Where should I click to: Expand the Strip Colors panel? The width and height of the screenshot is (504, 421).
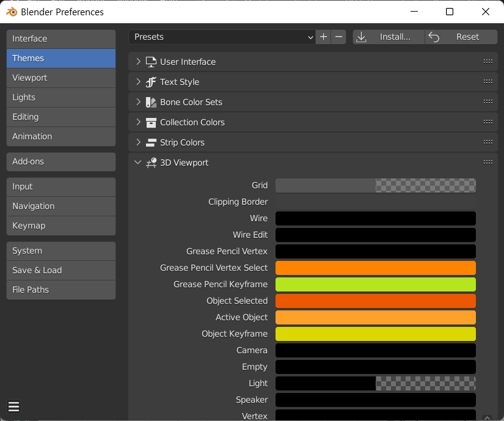point(138,142)
